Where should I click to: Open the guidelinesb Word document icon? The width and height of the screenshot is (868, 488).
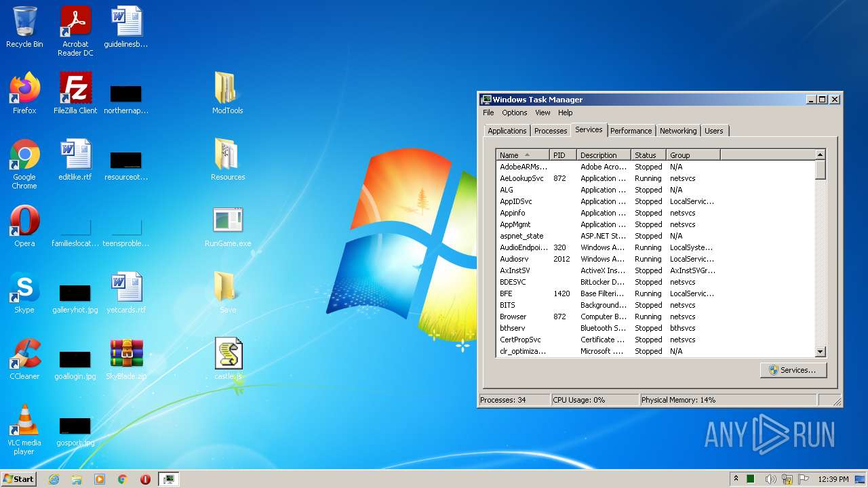pos(126,27)
